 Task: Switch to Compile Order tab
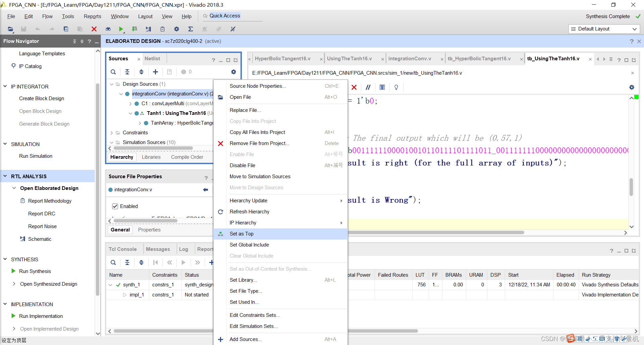point(187,157)
